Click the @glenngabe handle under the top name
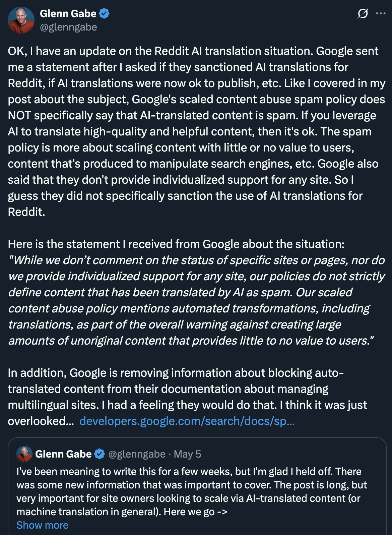The width and height of the screenshot is (392, 535). (x=68, y=27)
